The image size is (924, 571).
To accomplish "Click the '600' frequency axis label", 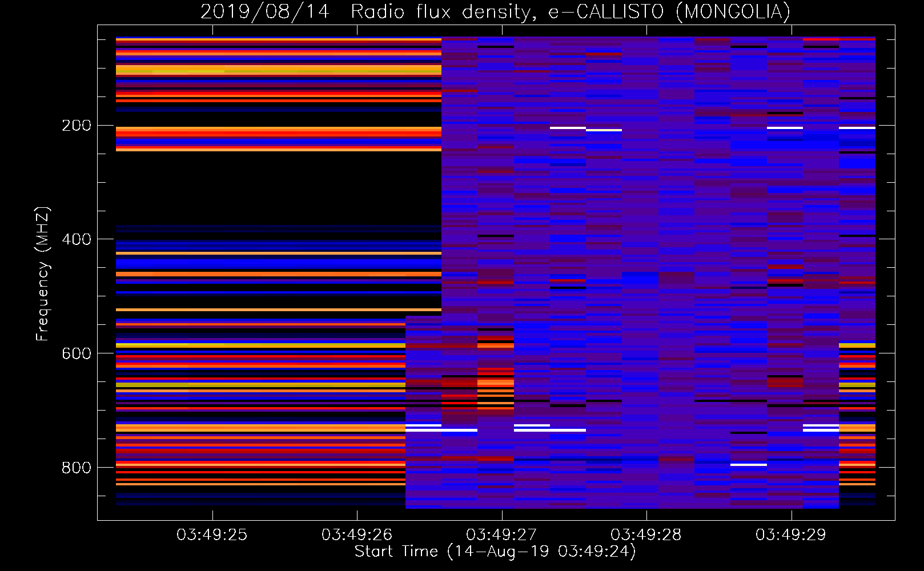I will 77,353.
